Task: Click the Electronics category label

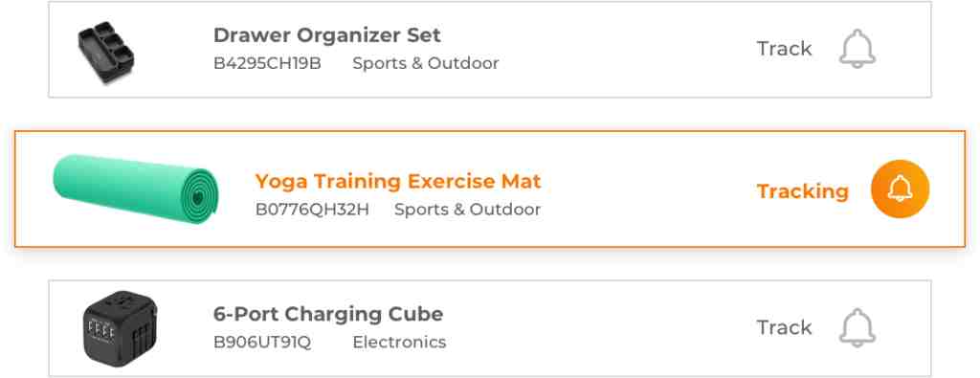Action: tap(399, 343)
